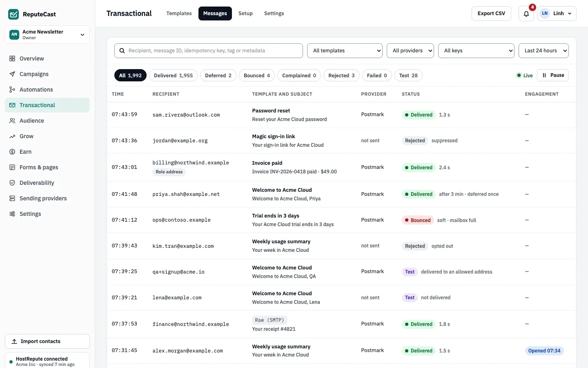588x368 pixels.
Task: Expand the Linh user menu
Action: tap(557, 13)
